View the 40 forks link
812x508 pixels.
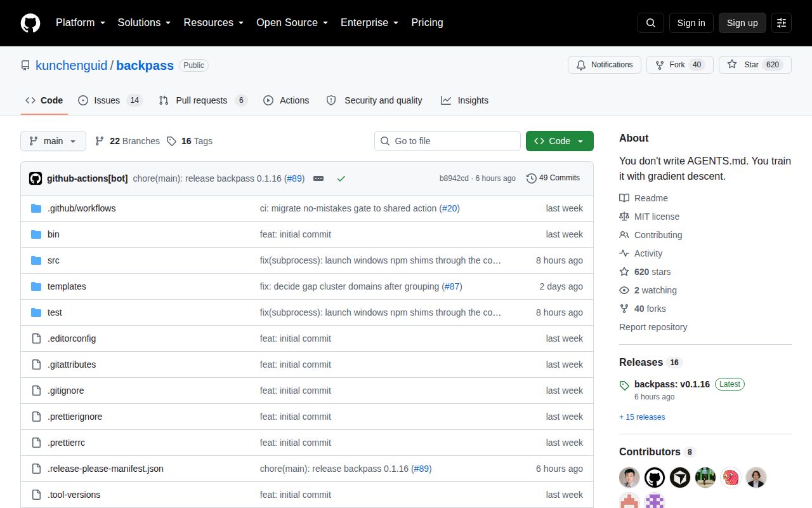click(x=643, y=309)
